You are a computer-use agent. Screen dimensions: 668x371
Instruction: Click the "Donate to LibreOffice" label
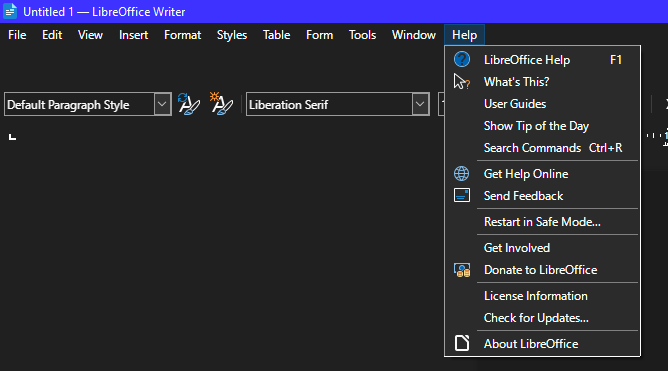[540, 270]
